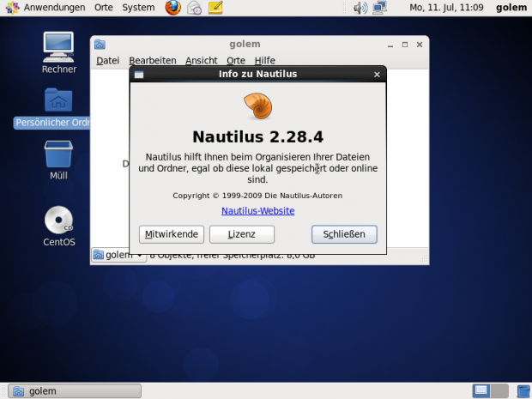This screenshot has width=532, height=399.
Task: Open the System menu
Action: pos(138,8)
